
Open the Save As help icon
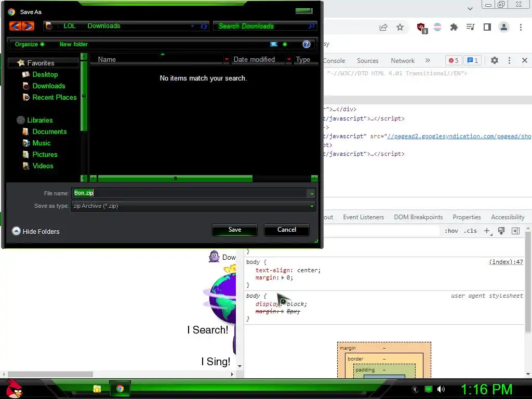point(307,44)
